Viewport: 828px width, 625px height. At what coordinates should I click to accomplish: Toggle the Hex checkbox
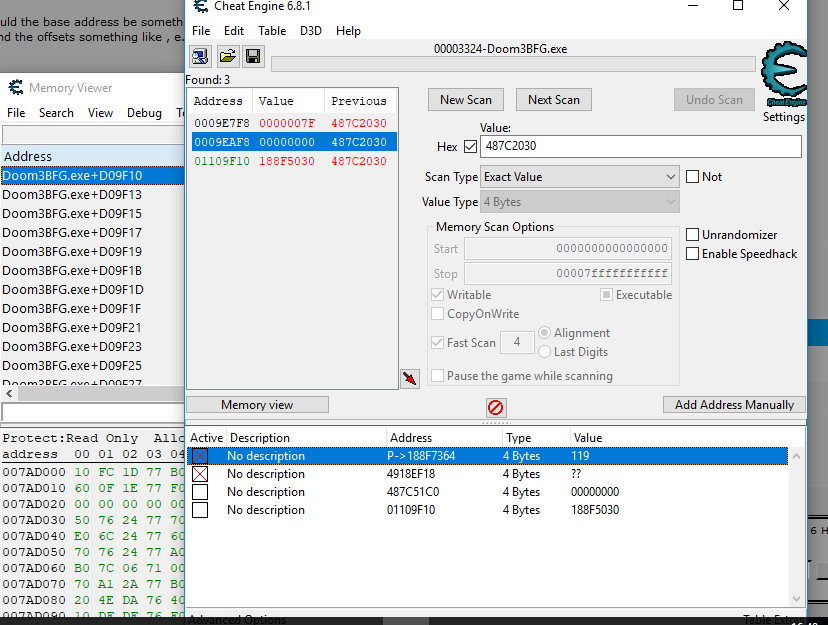tap(470, 147)
